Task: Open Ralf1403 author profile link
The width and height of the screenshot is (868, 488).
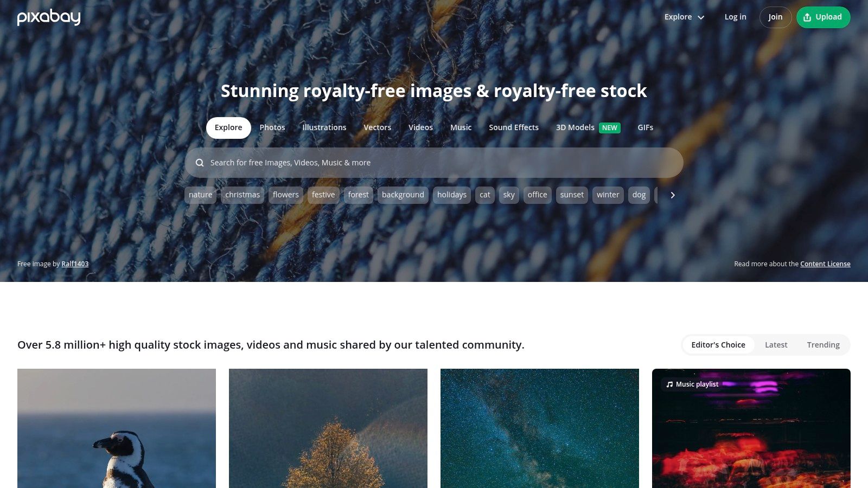Action: coord(75,264)
